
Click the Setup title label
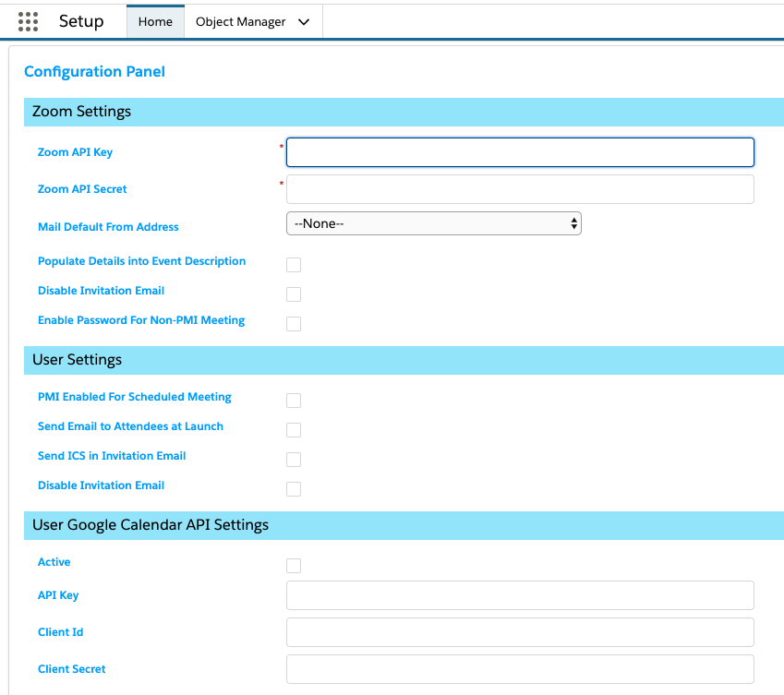point(81,21)
